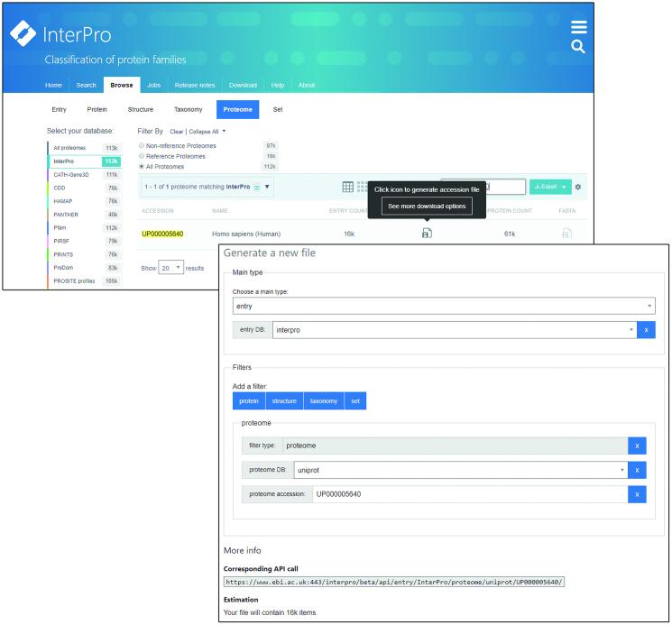Image resolution: width=672 pixels, height=625 pixels.
Task: Click the corresponding API call URL field
Action: [394, 583]
